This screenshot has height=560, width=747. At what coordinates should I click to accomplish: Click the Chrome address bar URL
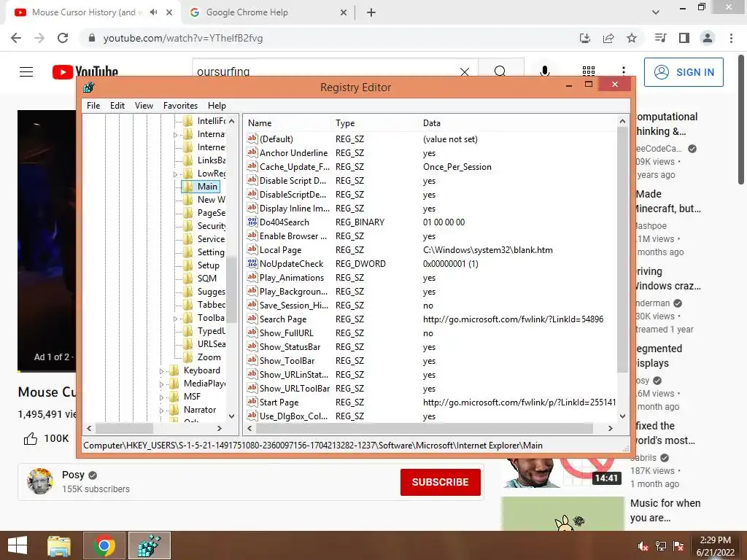pos(183,38)
